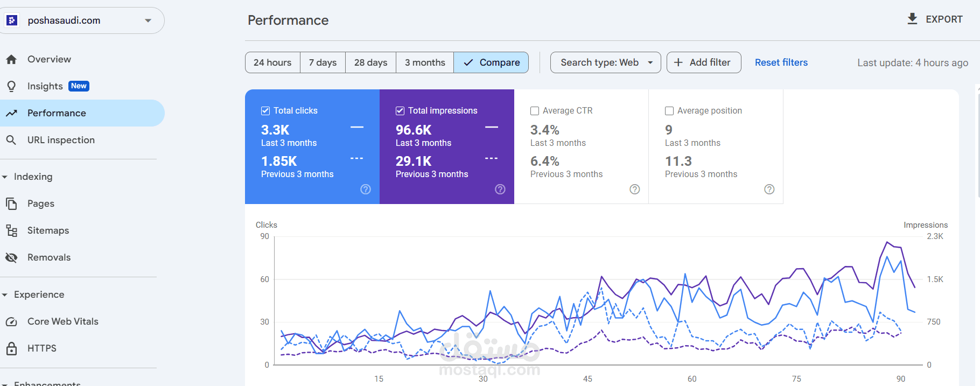980x386 pixels.
Task: Click the Add filter button
Action: coord(704,62)
